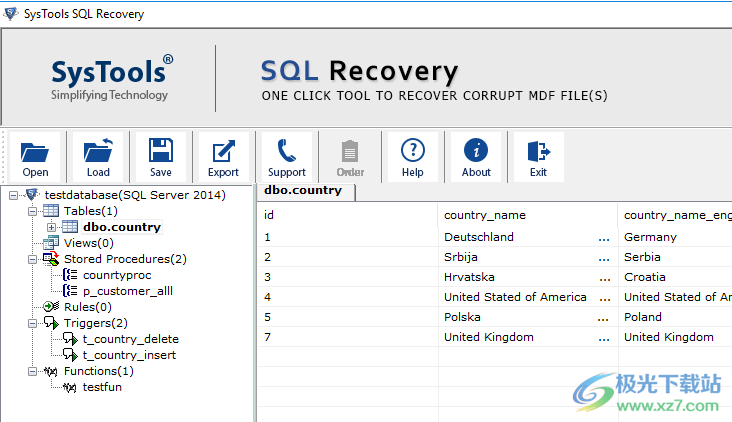The height and width of the screenshot is (422, 732).
Task: Select testdatabase(SQL Server 2014) label
Action: coord(135,195)
